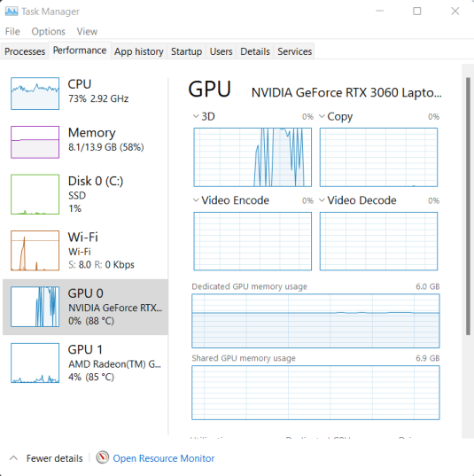Show Wi-Fi network graph thumbnail
The height and width of the screenshot is (476, 474).
pyautogui.click(x=35, y=251)
